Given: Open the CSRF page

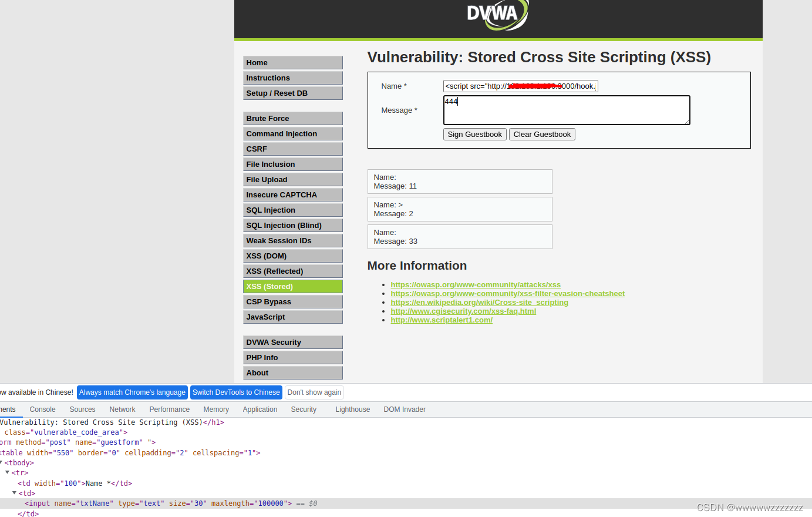Looking at the screenshot, I should point(293,149).
